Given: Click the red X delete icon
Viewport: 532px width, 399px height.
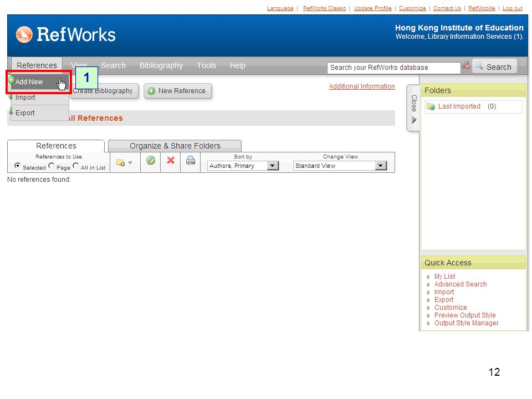Looking at the screenshot, I should coord(171,160).
